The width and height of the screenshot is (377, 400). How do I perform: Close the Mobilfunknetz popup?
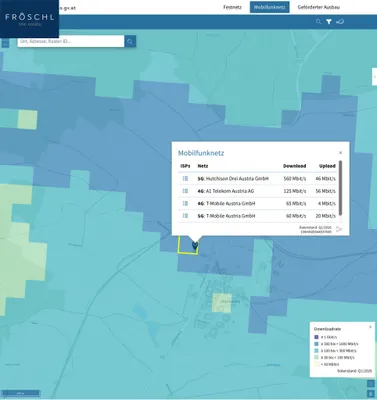coord(340,153)
